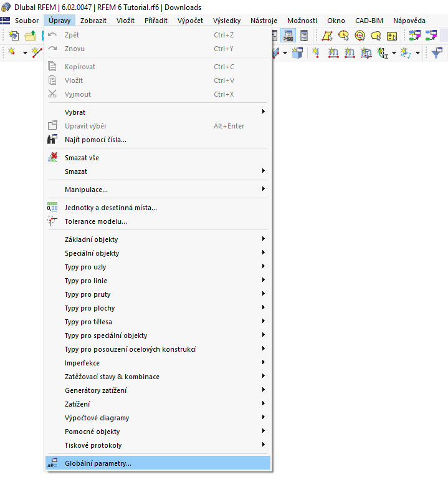Select 'Globální parametry...' menu entry
Viewport: 448px width, 497px height.
coord(158,463)
